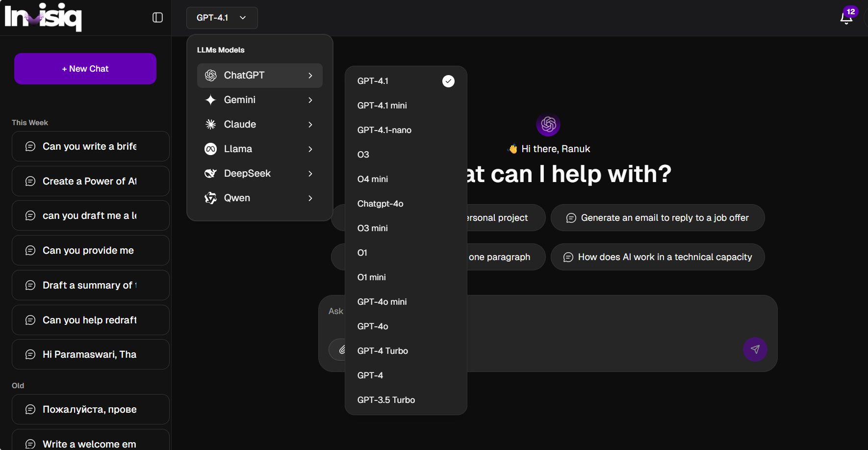
Task: Choose the GPT-4 model
Action: (406, 375)
